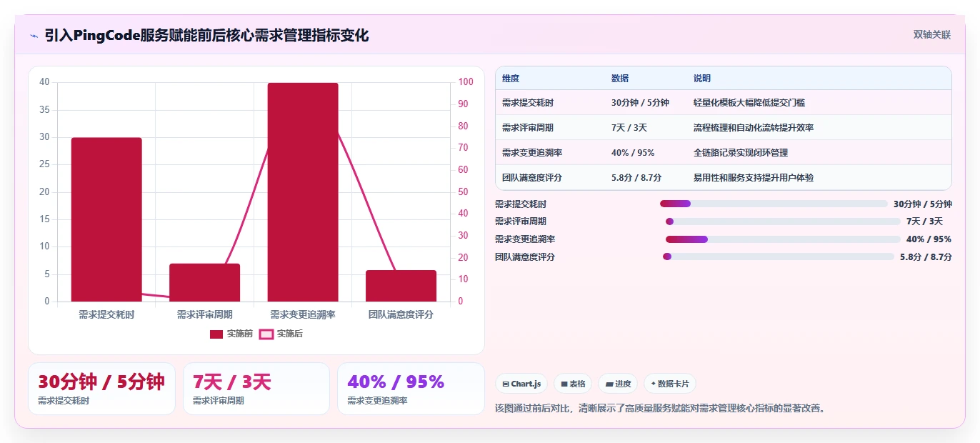
Task: Select the 需求变更追溯率 table row cell
Action: pos(532,153)
